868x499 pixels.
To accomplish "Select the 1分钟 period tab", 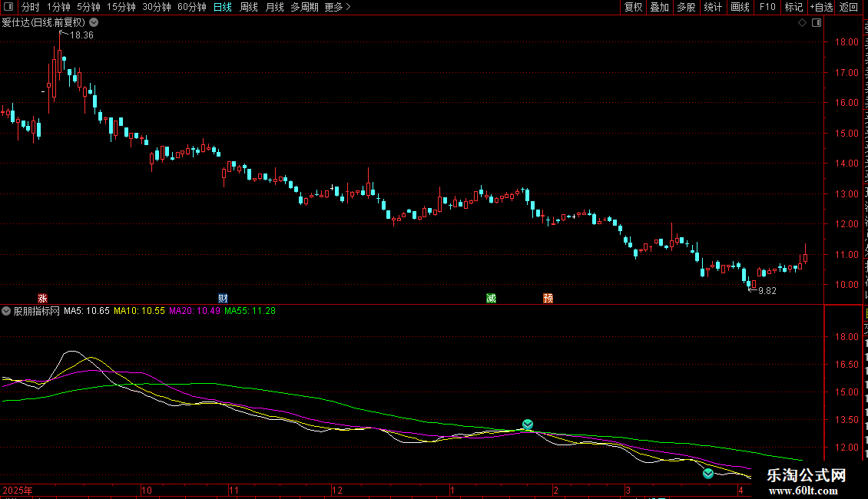I will 58,7.
